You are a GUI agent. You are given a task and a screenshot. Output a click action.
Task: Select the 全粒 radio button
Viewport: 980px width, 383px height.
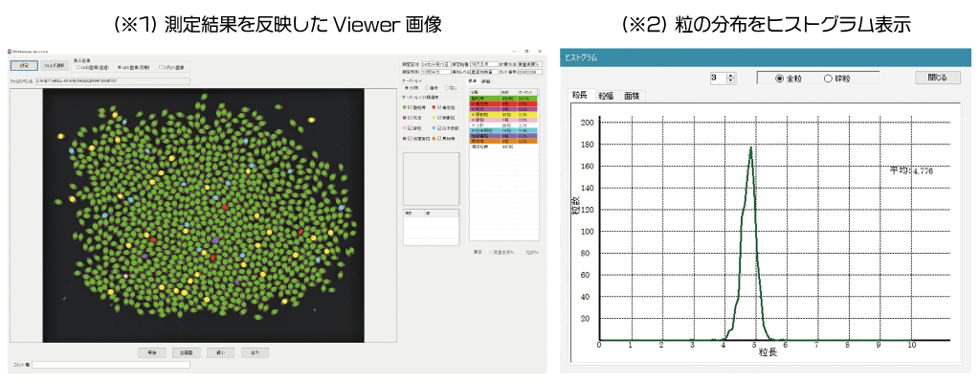pos(779,78)
